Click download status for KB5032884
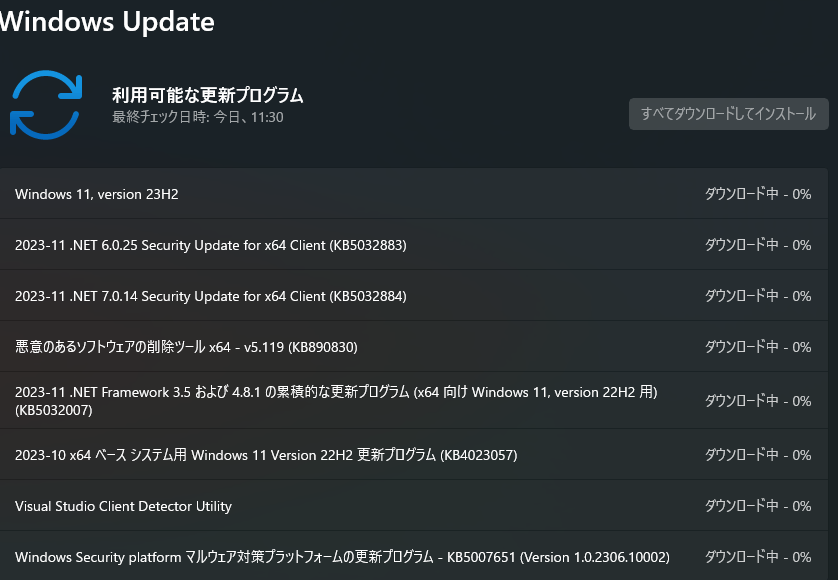 (x=758, y=296)
